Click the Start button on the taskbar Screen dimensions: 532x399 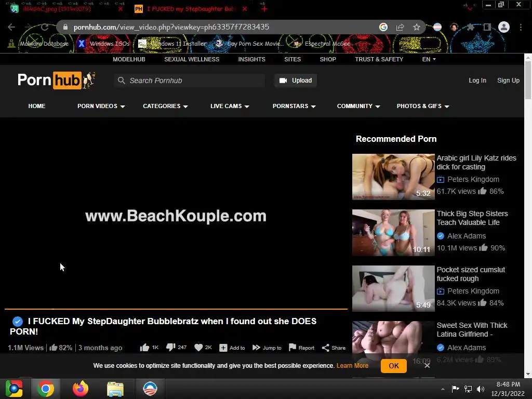tap(14, 389)
